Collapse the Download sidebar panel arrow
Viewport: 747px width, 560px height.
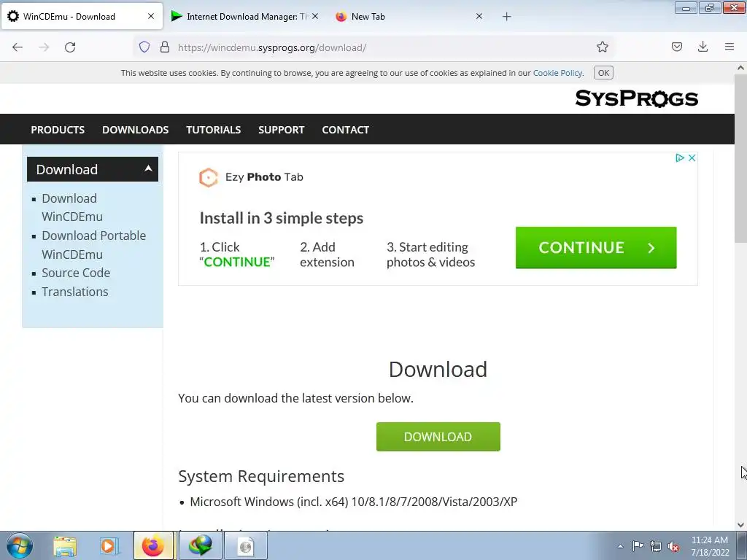[148, 168]
